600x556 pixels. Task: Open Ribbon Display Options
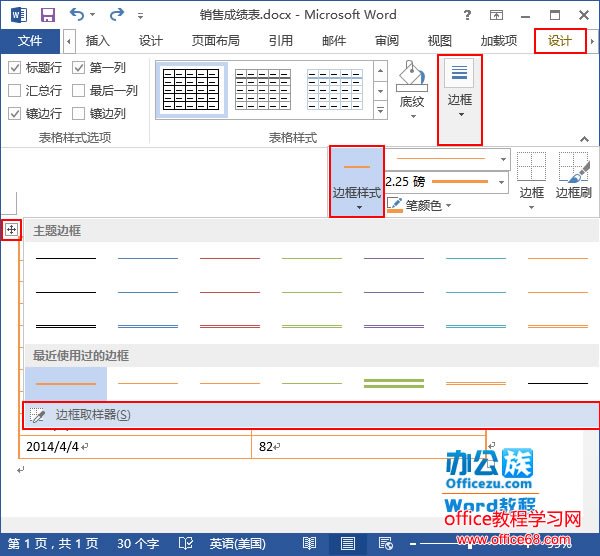(x=496, y=15)
